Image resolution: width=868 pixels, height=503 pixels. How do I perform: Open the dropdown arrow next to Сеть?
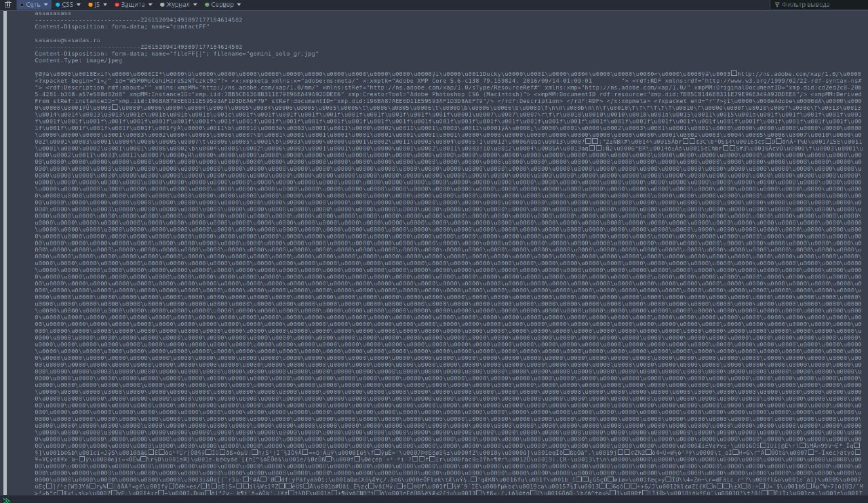coord(45,5)
